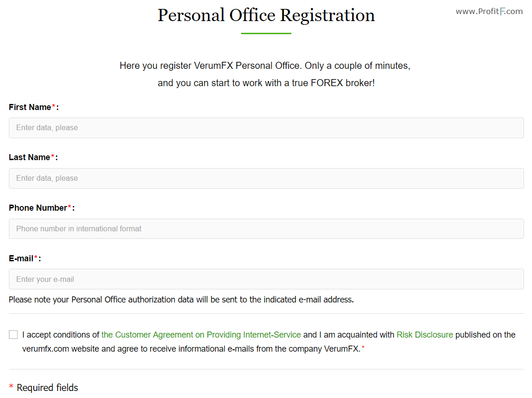
Task: Click the red asterisk after First Name
Action: click(53, 106)
